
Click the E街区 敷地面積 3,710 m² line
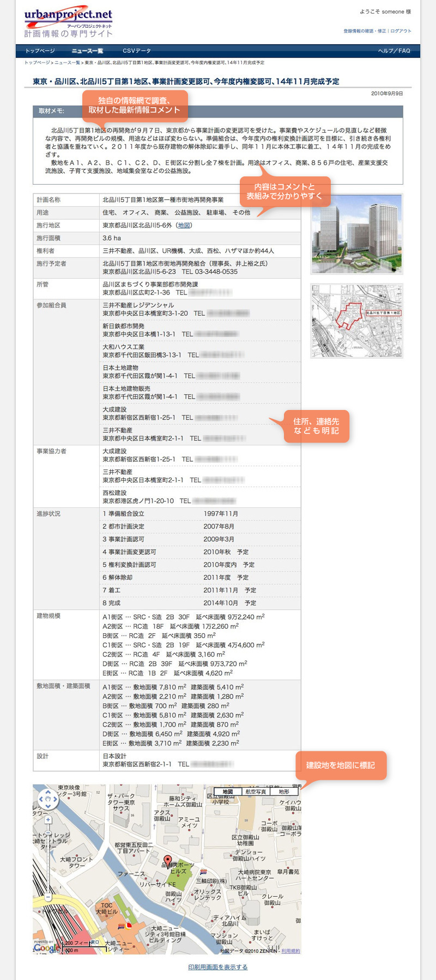tap(171, 743)
